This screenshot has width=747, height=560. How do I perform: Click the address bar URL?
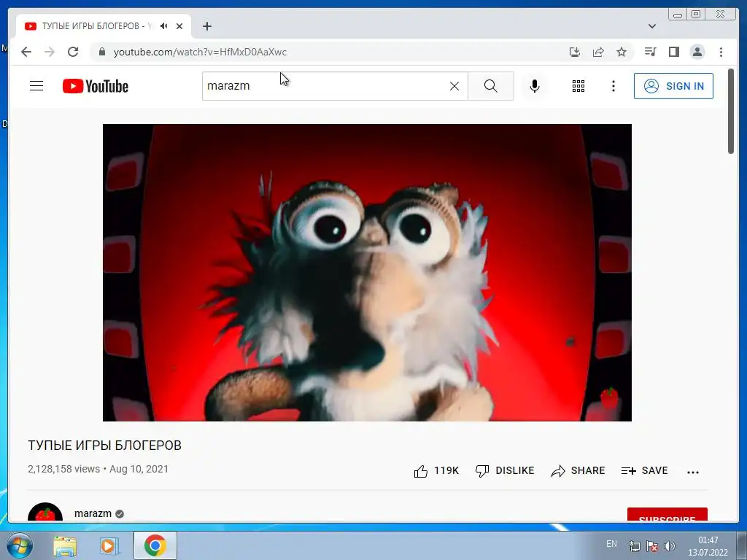pos(200,52)
